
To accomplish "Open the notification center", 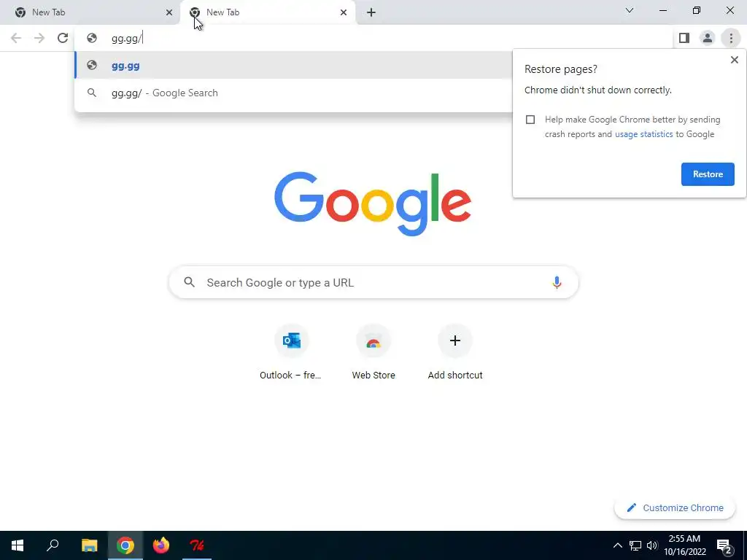I will tap(724, 545).
